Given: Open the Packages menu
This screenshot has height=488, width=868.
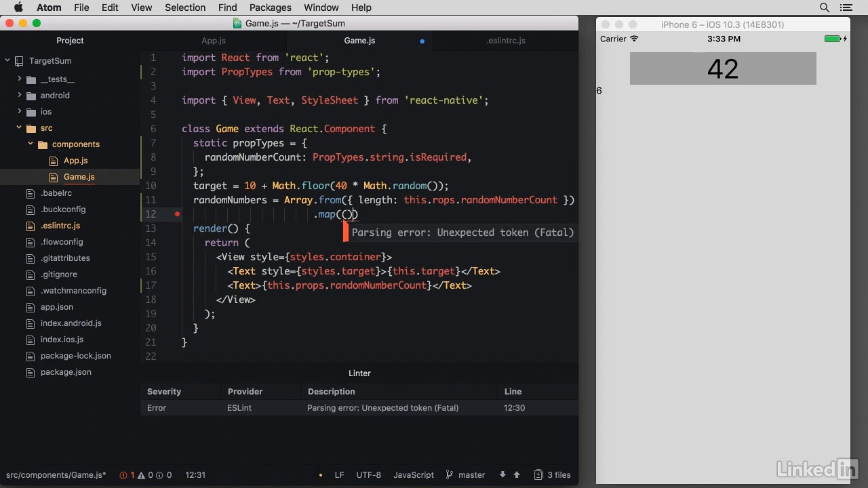Looking at the screenshot, I should click(270, 7).
